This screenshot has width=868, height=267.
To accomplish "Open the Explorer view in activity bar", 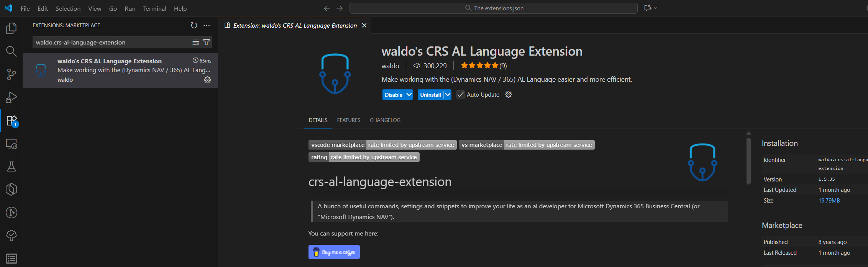I will click(11, 28).
